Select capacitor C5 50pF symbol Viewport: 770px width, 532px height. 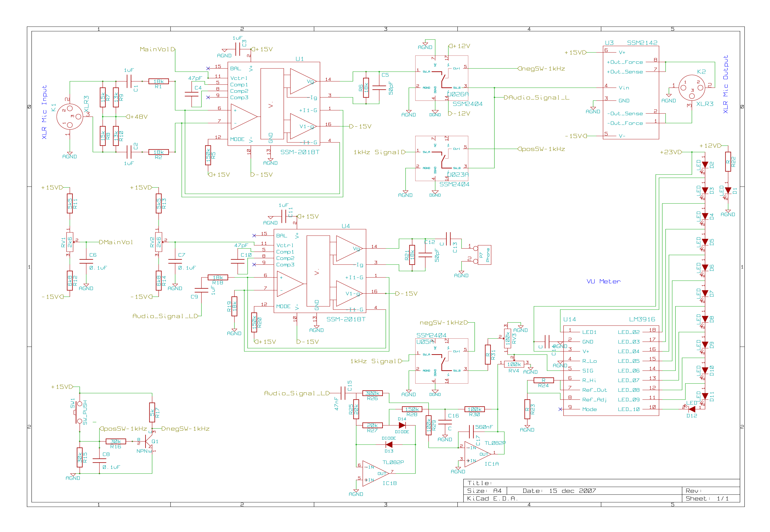(379, 88)
